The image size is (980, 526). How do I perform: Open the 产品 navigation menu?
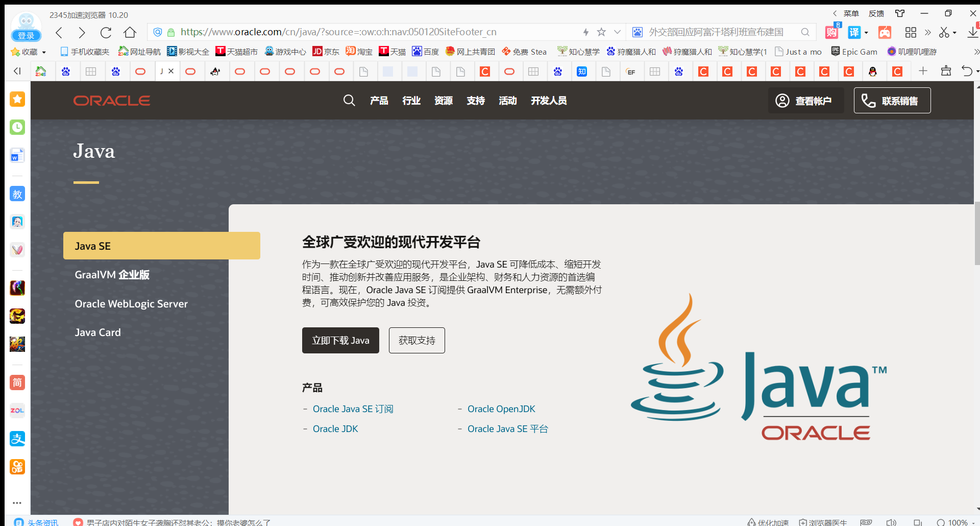pyautogui.click(x=379, y=101)
